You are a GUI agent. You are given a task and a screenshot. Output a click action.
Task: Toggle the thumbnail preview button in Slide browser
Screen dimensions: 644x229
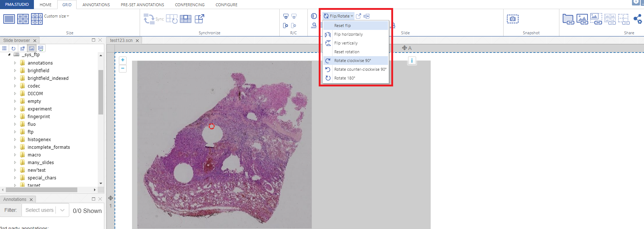32,48
